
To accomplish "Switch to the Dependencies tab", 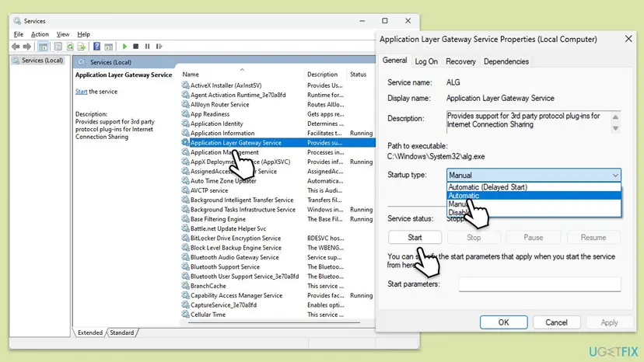I will [x=506, y=61].
